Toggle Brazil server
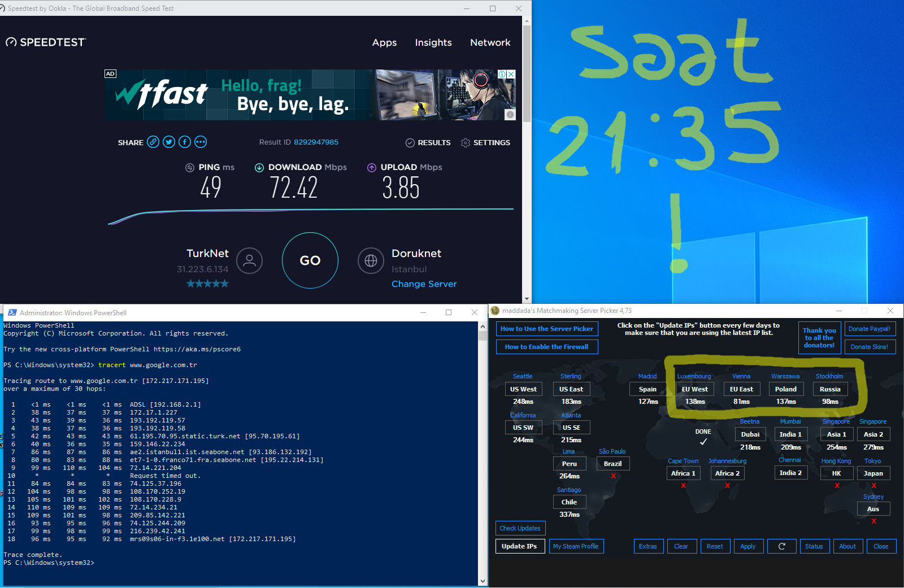 (x=613, y=464)
